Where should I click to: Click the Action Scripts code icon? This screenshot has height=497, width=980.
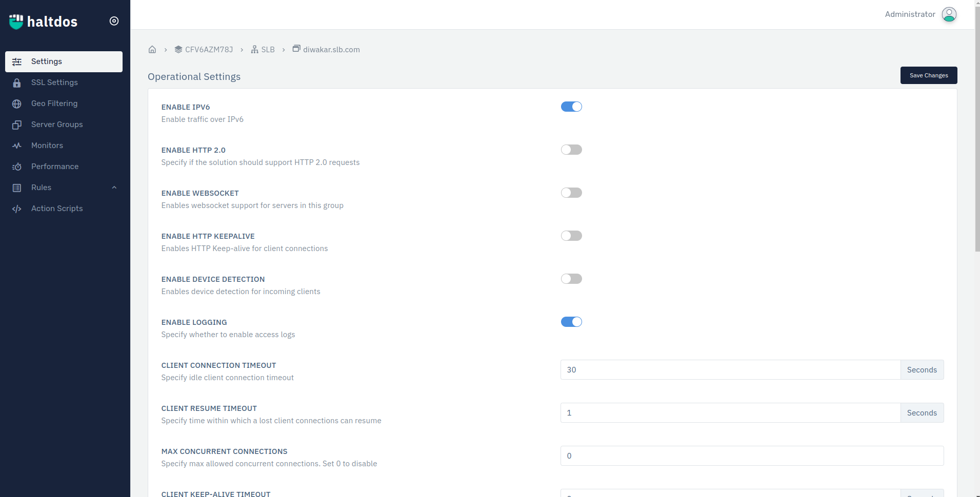[17, 209]
